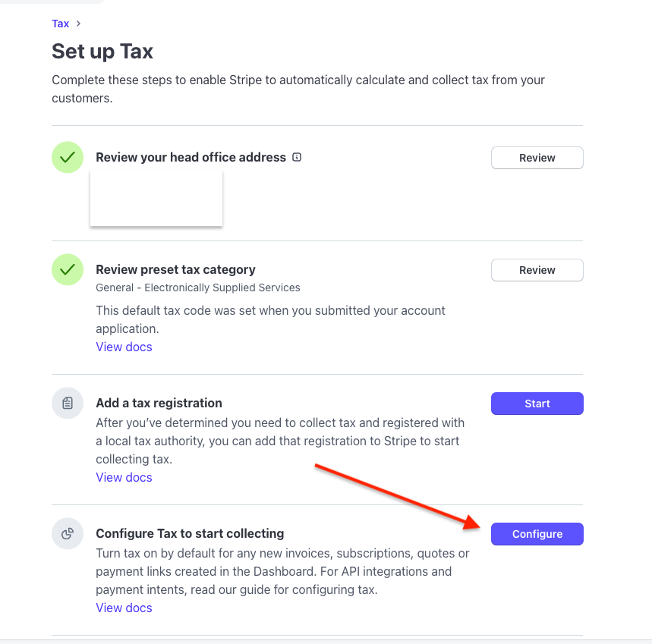
Task: Click the Set up Tax page heading
Action: click(x=102, y=52)
